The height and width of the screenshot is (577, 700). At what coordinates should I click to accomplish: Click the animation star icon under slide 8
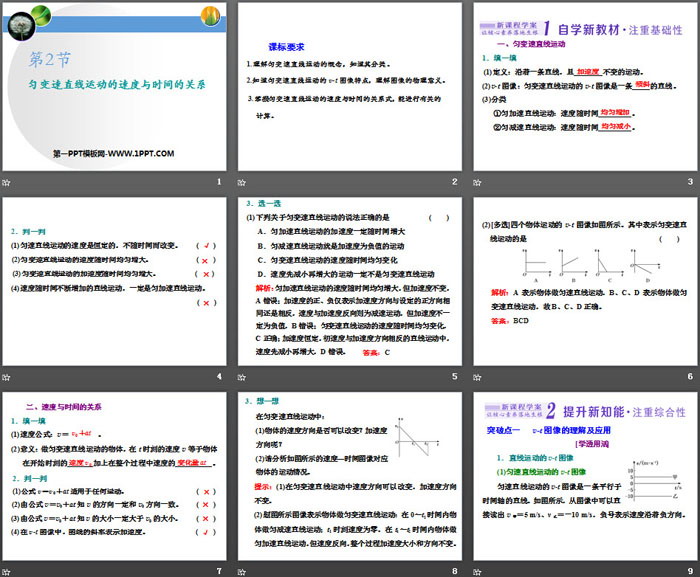coord(243,570)
